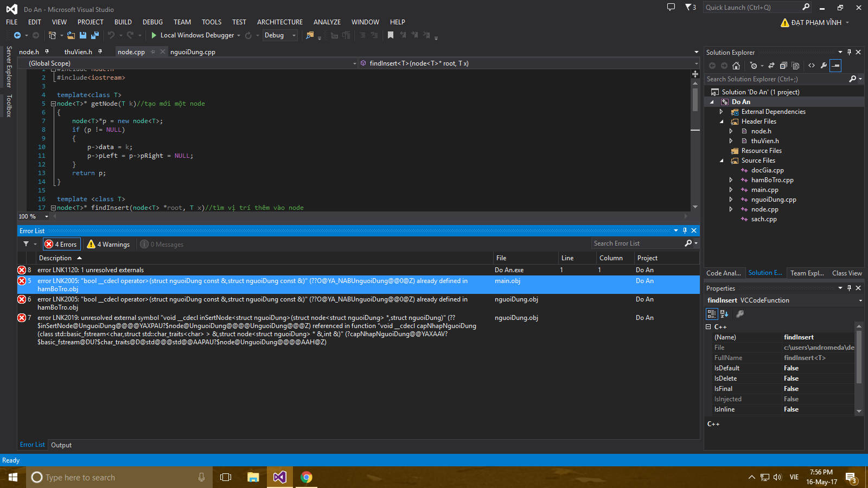Toggle the 4 Errors filter button
Viewport: 868px width, 488px height.
(61, 245)
